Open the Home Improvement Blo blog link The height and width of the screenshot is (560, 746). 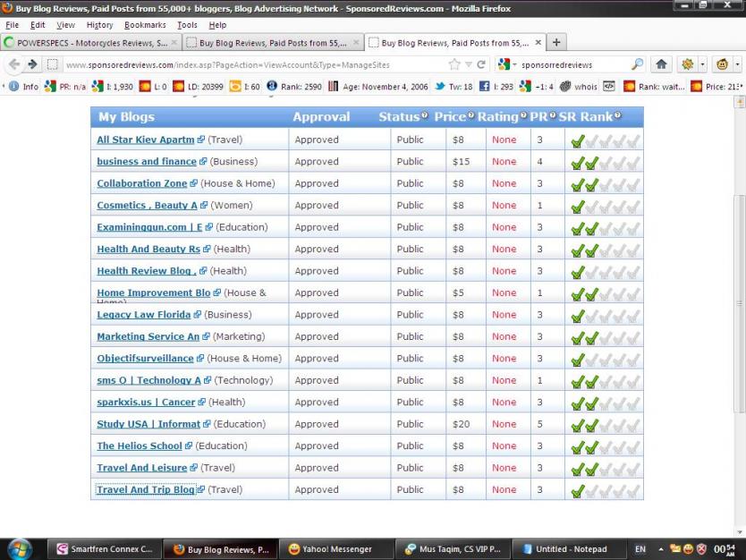click(154, 293)
